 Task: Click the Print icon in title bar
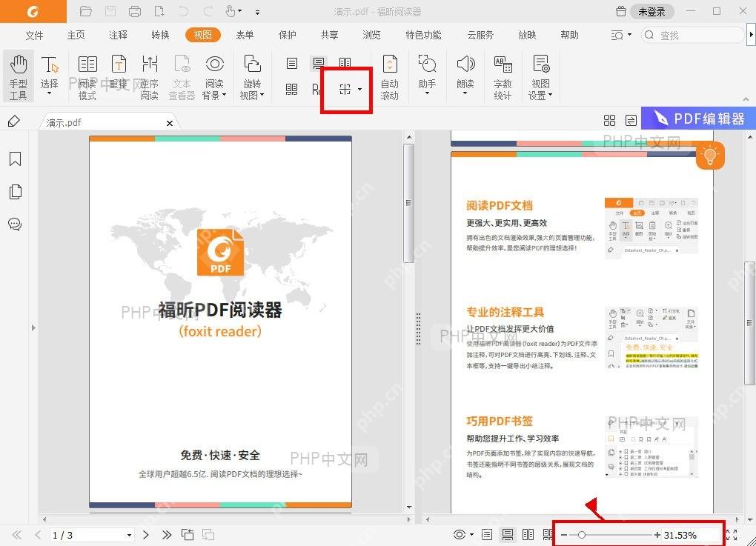[x=135, y=11]
